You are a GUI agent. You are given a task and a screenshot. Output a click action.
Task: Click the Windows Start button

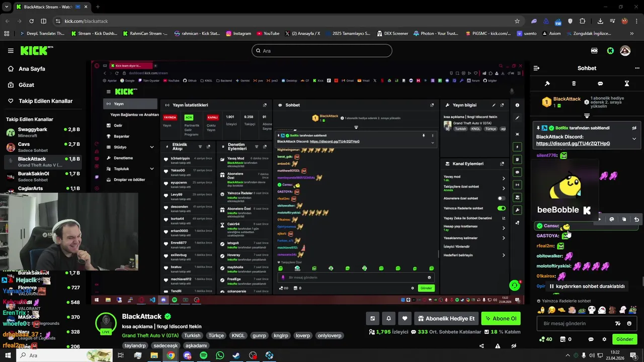(8, 355)
